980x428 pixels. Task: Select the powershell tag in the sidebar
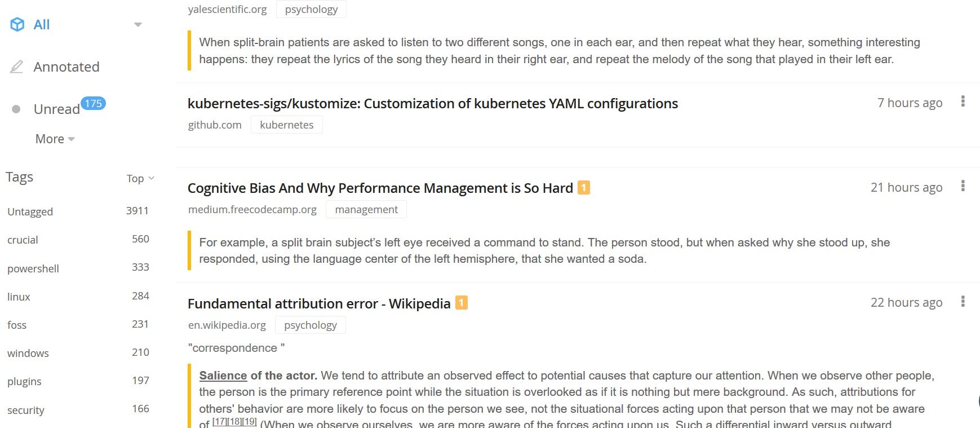[x=33, y=268]
